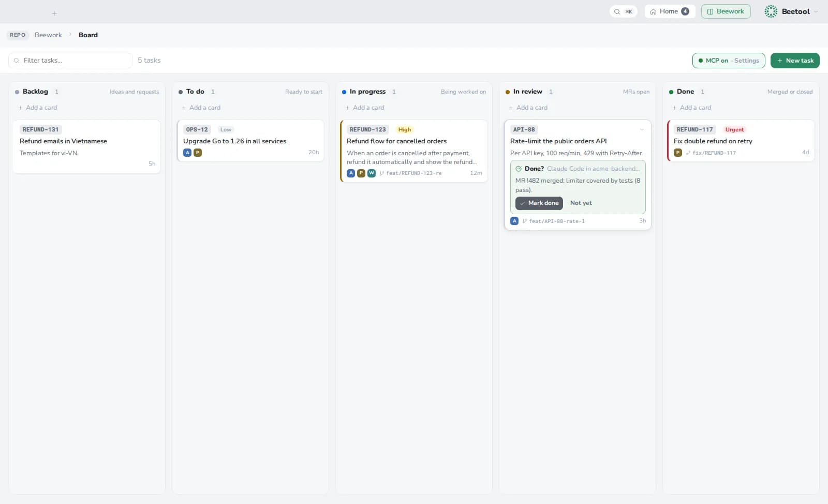
Task: Add a card to To do
Action: [201, 108]
